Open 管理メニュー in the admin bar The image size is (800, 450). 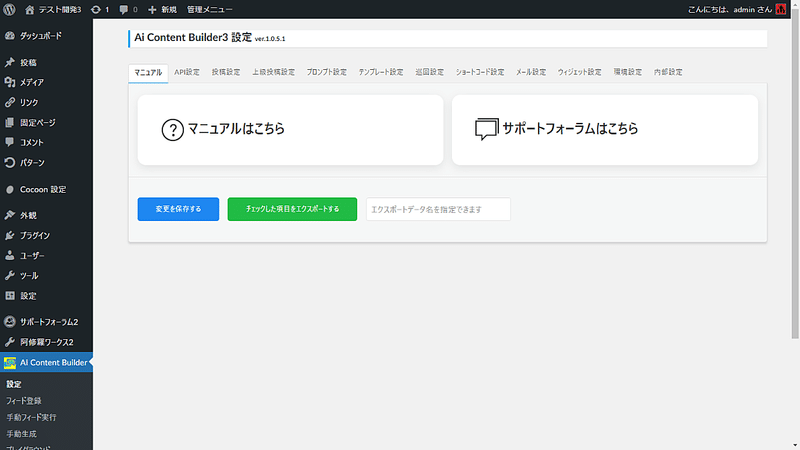point(210,10)
